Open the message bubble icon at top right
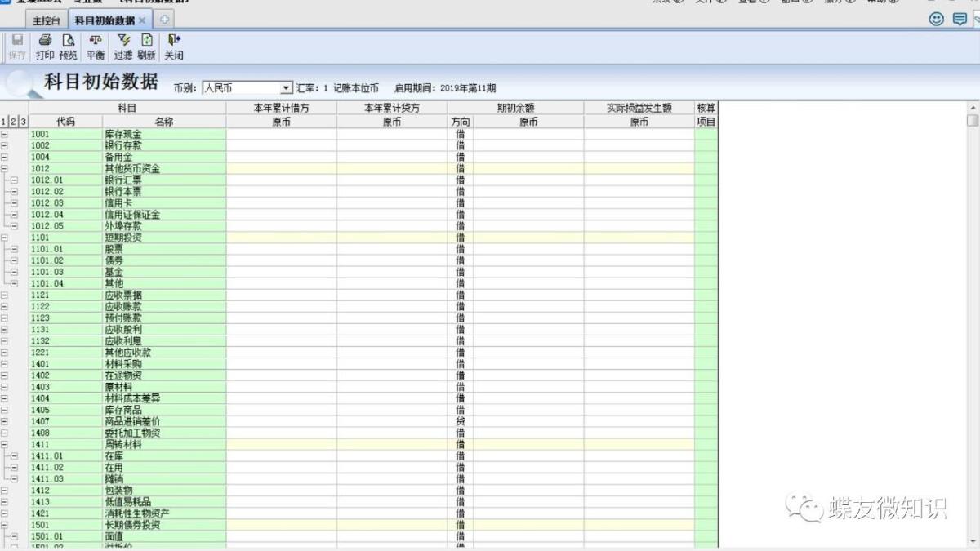980x551 pixels. [960, 20]
